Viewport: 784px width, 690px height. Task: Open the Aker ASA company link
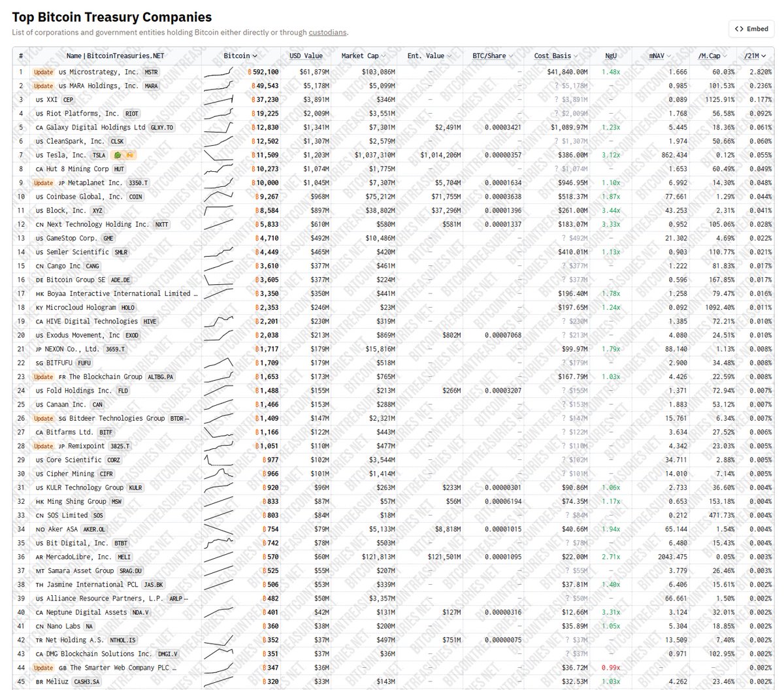click(62, 529)
